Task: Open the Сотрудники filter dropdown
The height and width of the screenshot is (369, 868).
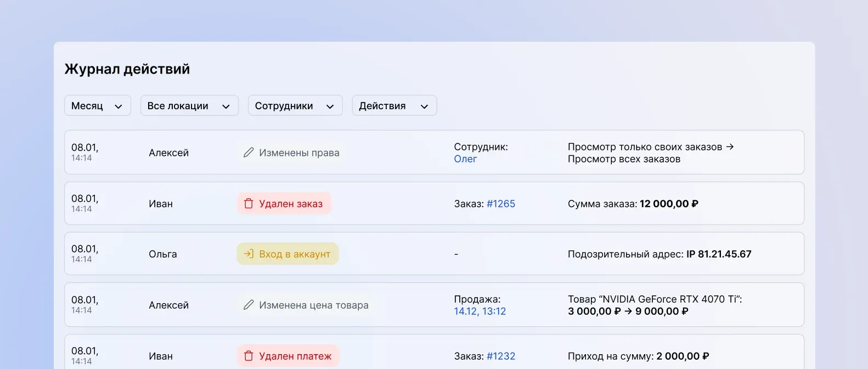Action: pyautogui.click(x=295, y=105)
